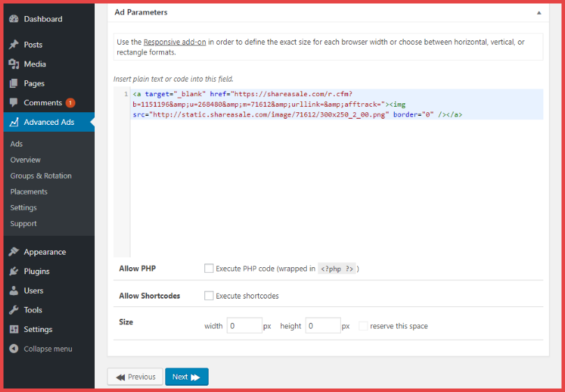The width and height of the screenshot is (565, 392).
Task: Click the Size label
Action: [x=126, y=322]
